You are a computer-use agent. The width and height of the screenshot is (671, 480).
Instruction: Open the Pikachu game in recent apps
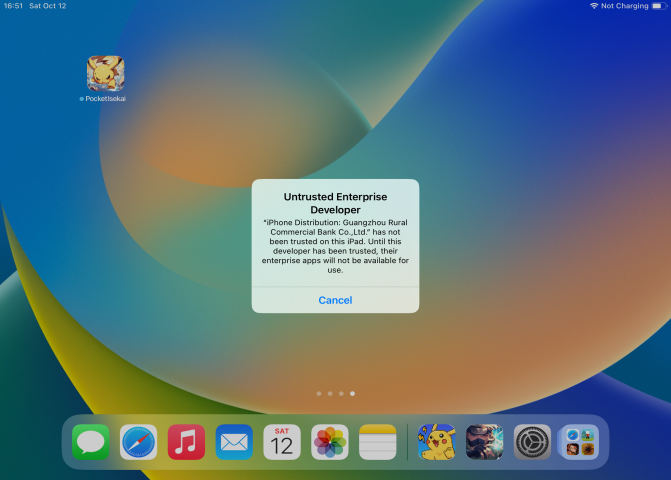tap(436, 442)
